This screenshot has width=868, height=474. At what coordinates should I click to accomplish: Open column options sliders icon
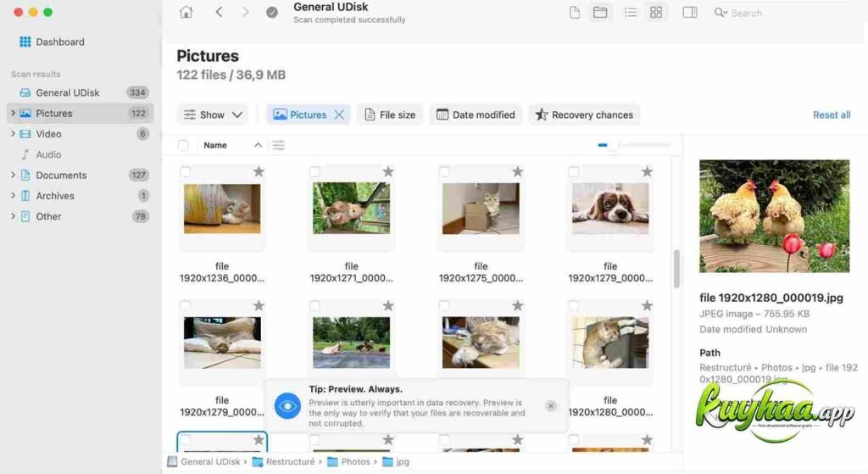[278, 145]
